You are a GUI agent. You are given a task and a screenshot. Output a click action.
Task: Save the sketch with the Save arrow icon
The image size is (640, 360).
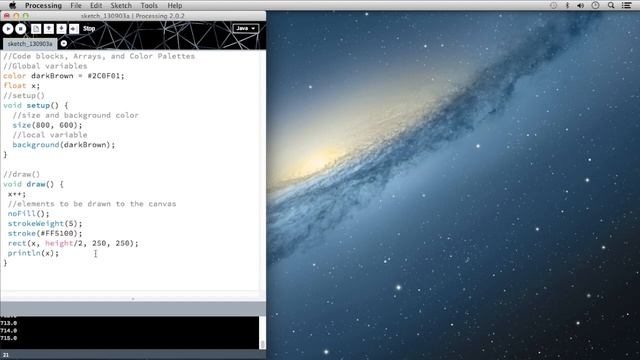point(61,29)
